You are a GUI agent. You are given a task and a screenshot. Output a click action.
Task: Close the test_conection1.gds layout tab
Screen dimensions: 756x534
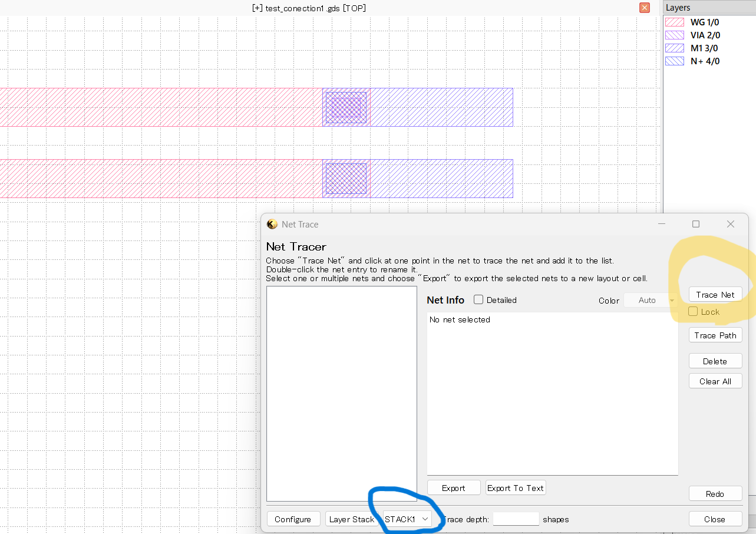[645, 8]
